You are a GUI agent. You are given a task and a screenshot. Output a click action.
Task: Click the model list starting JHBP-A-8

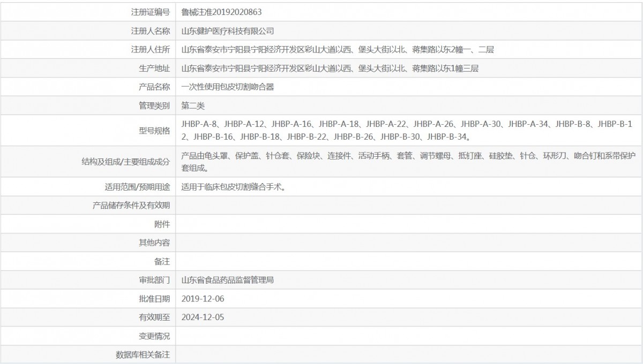[x=407, y=130]
